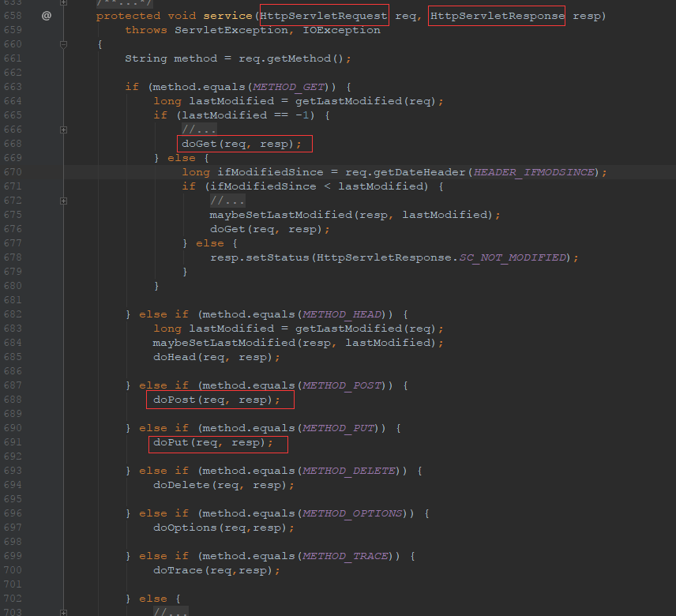Click the String method declaration on line 661
The width and height of the screenshot is (676, 616).
(x=171, y=58)
